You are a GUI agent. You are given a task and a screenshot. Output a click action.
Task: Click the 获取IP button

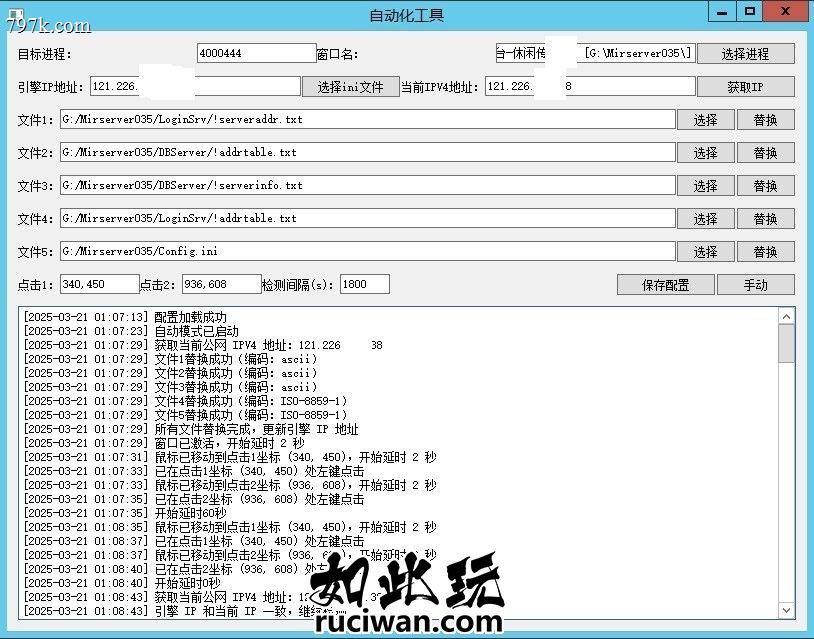745,87
